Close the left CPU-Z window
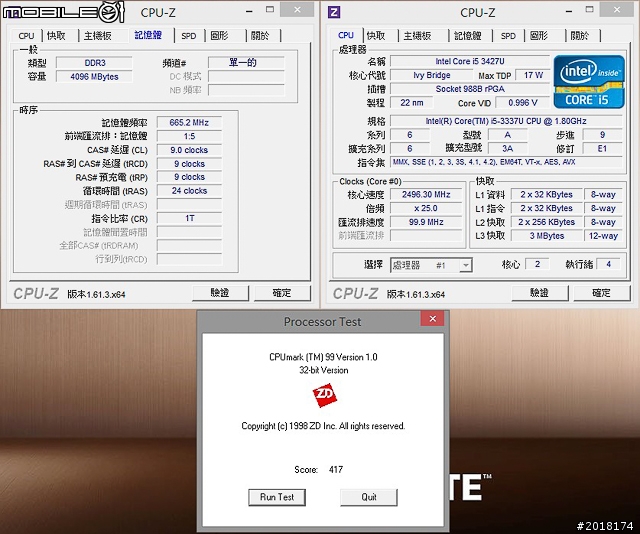Screen dimensions: 640x534 pos(298,9)
